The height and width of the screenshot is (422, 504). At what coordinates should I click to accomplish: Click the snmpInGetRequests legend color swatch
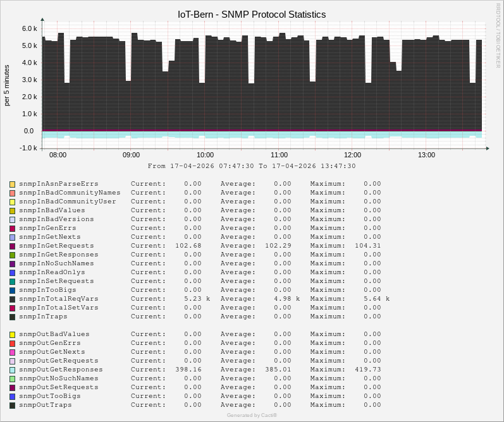[x=12, y=246]
